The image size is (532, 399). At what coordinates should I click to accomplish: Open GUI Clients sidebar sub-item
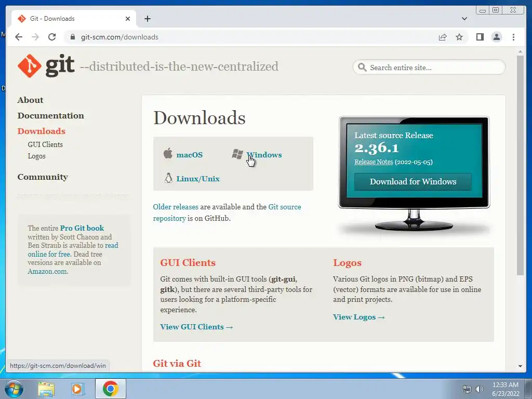coord(45,144)
